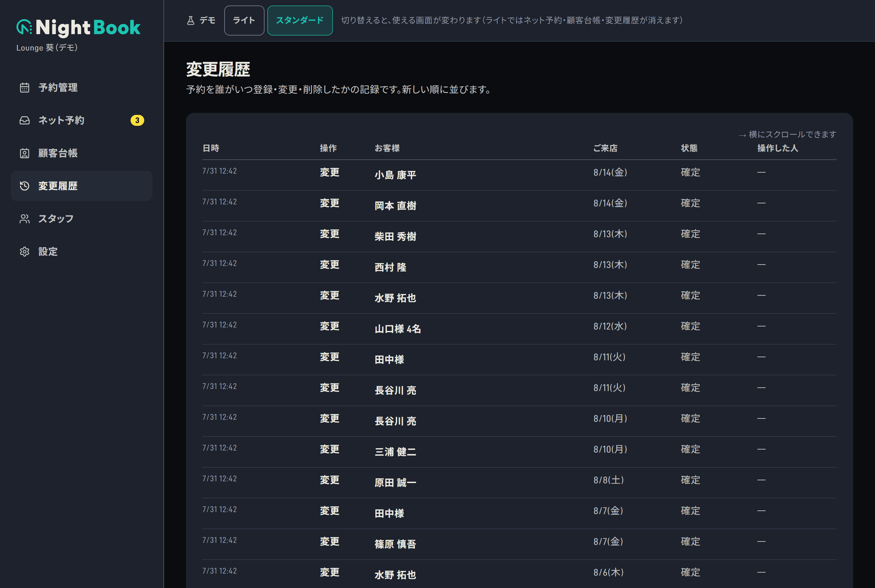Click the calendar icon beside 予約管理
The image size is (875, 588).
click(24, 88)
